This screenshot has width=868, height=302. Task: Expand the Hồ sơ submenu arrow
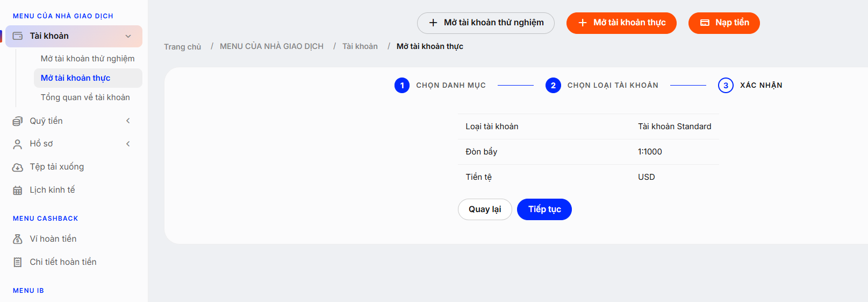coord(128,144)
